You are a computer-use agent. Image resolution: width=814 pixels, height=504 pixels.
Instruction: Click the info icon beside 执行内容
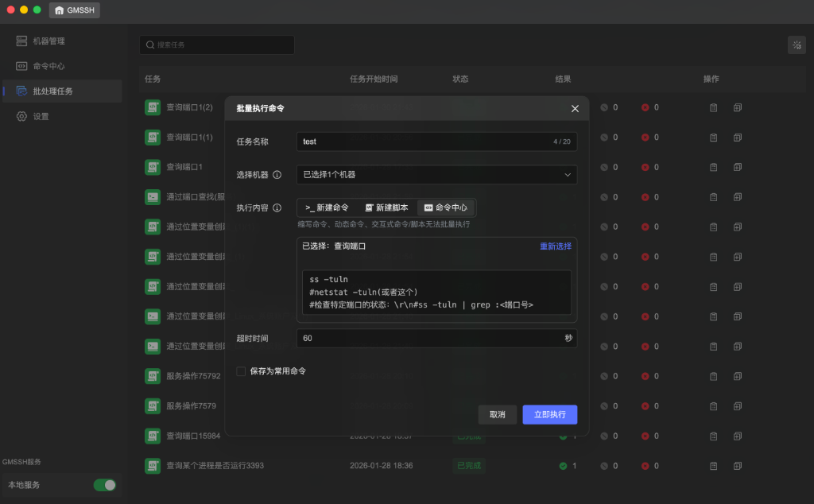click(x=277, y=207)
